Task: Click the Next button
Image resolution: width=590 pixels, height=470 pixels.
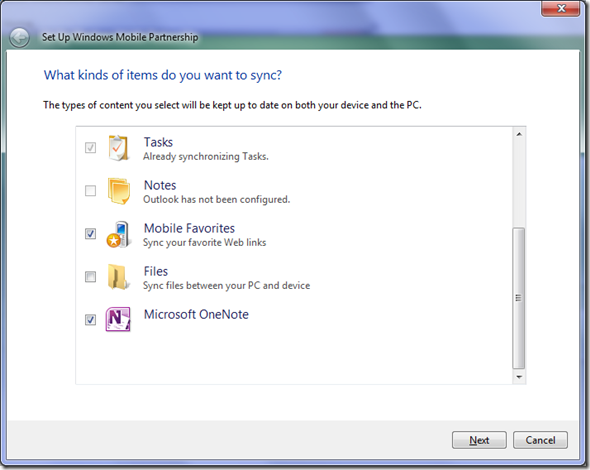Action: 479,440
